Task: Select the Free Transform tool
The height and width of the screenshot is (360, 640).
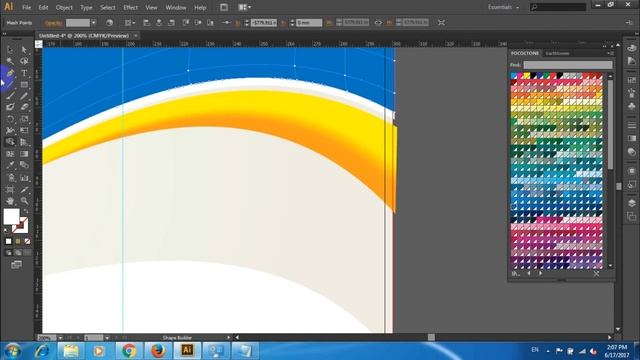Action: pyautogui.click(x=24, y=131)
